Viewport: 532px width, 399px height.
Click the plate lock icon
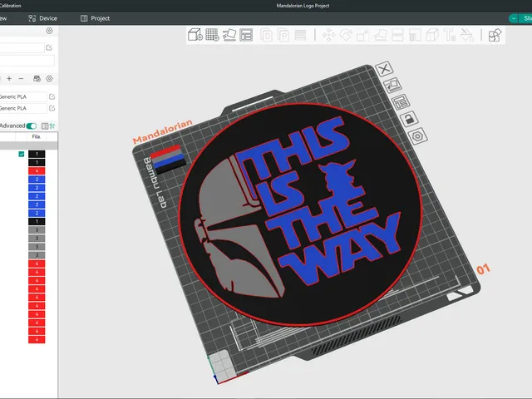point(409,119)
